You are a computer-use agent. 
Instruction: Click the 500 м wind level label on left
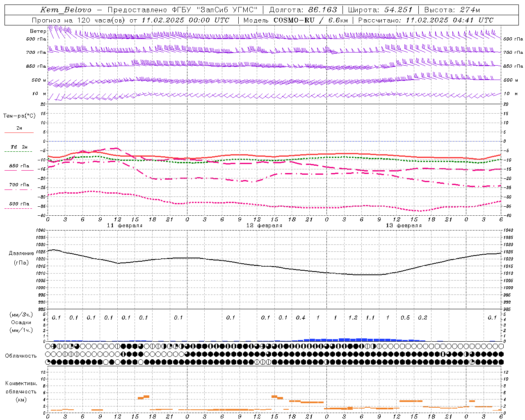[39, 80]
